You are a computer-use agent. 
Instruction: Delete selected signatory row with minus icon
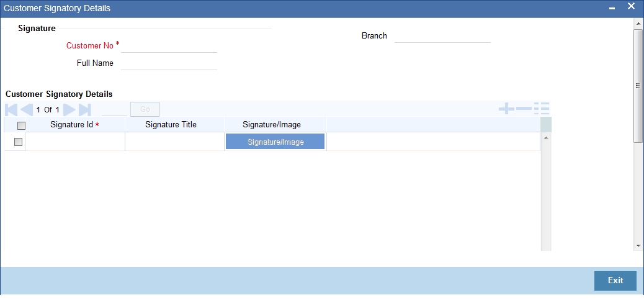[524, 109]
